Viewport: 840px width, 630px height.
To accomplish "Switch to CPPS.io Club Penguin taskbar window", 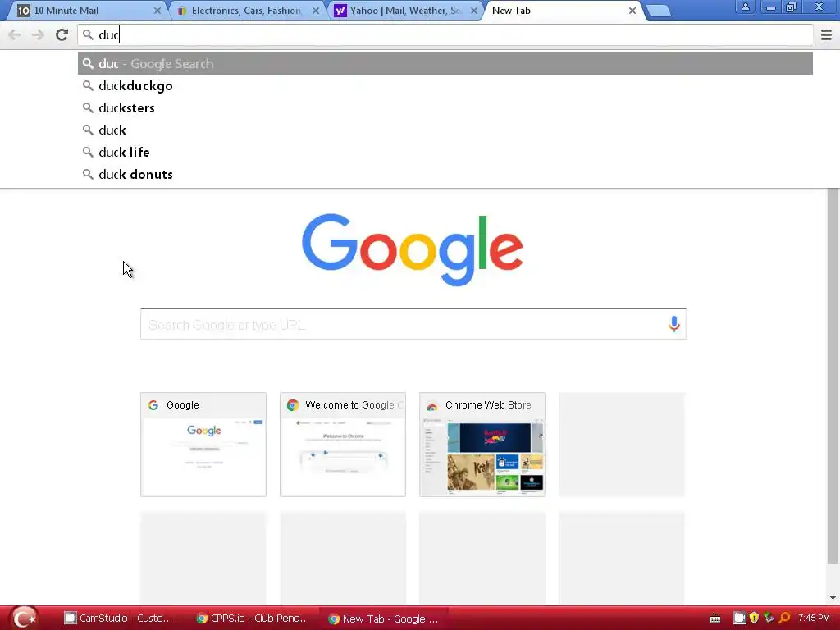I will 253,619.
